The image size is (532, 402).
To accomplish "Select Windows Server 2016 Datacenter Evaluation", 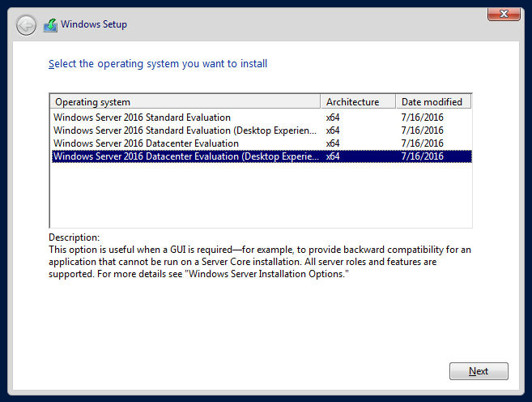I will pyautogui.click(x=146, y=143).
